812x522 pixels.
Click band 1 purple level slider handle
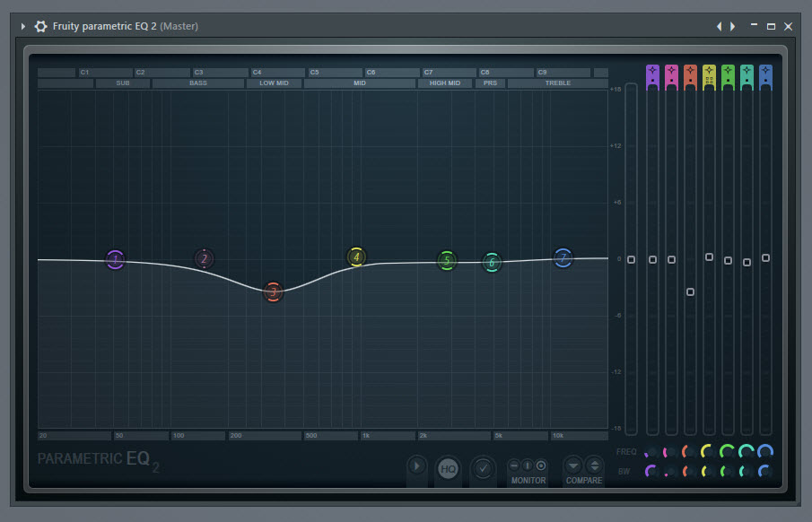point(652,259)
